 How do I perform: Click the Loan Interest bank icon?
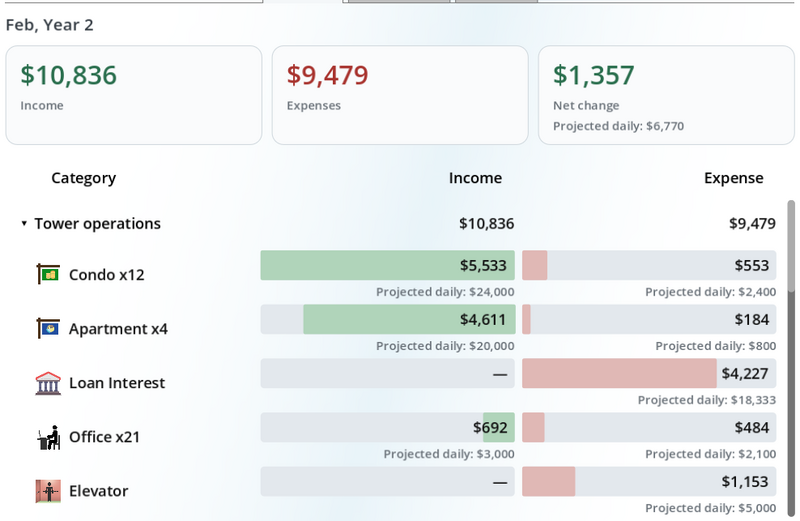[x=48, y=383]
